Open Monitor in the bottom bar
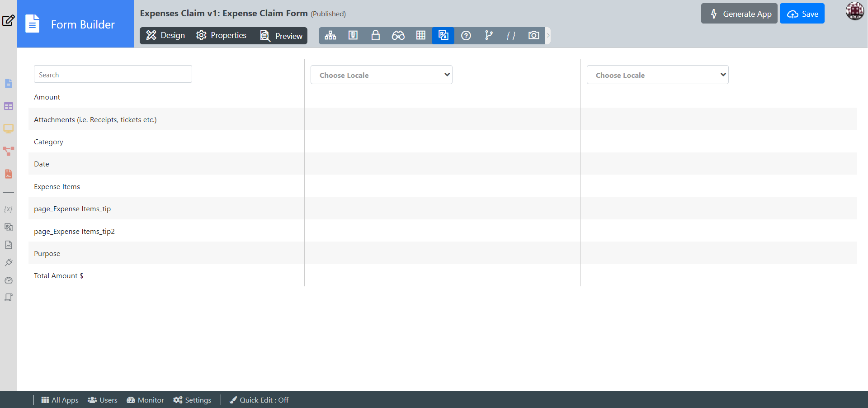Image resolution: width=868 pixels, height=408 pixels. coord(145,400)
